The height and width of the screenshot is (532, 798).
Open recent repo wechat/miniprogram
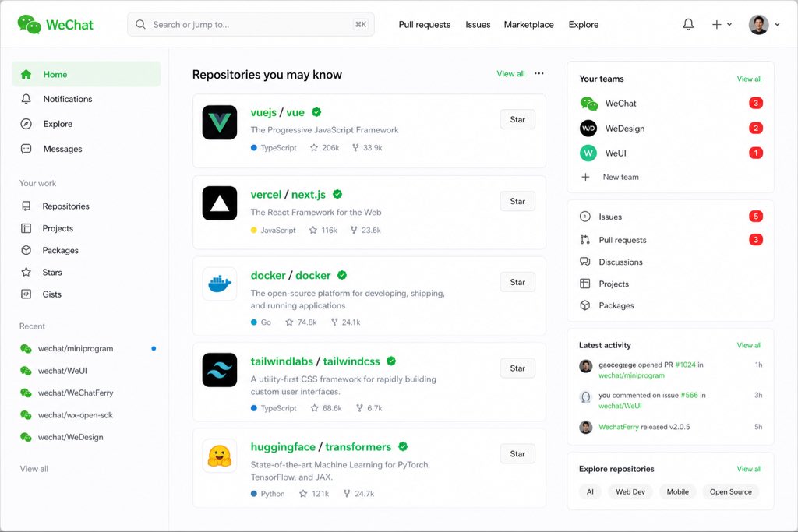point(76,348)
